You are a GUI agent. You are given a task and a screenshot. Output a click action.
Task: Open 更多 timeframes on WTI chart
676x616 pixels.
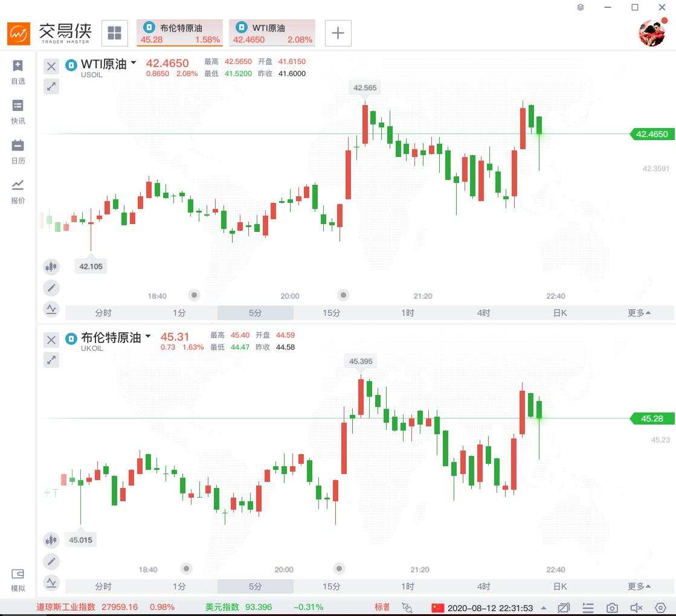[x=639, y=313]
